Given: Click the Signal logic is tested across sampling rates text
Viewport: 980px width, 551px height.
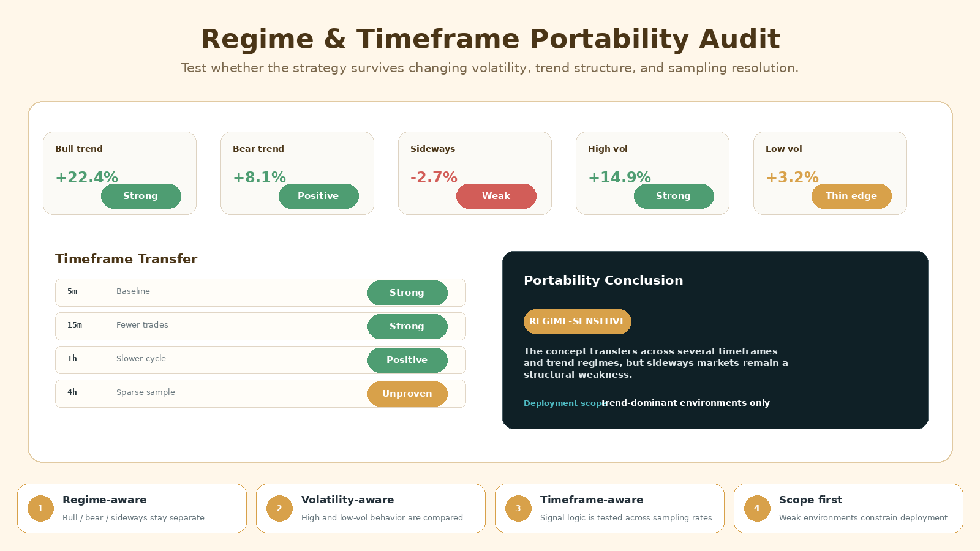Looking at the screenshot, I should [x=626, y=517].
